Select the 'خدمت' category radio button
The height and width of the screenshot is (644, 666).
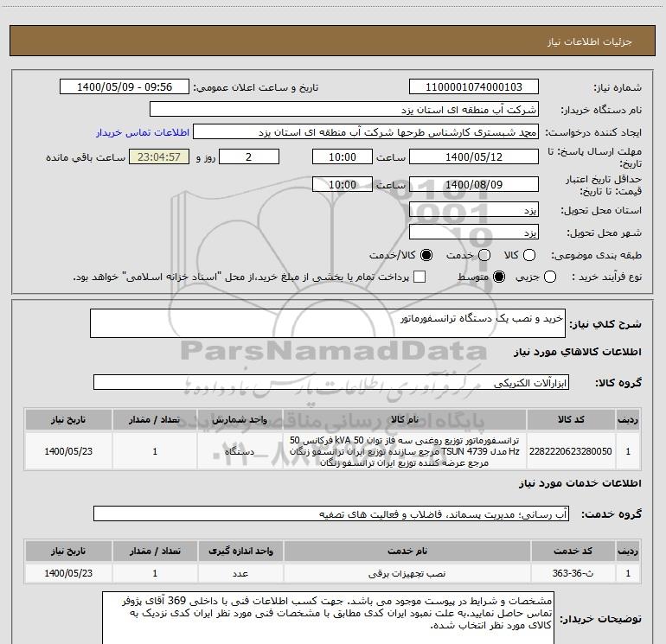484,255
